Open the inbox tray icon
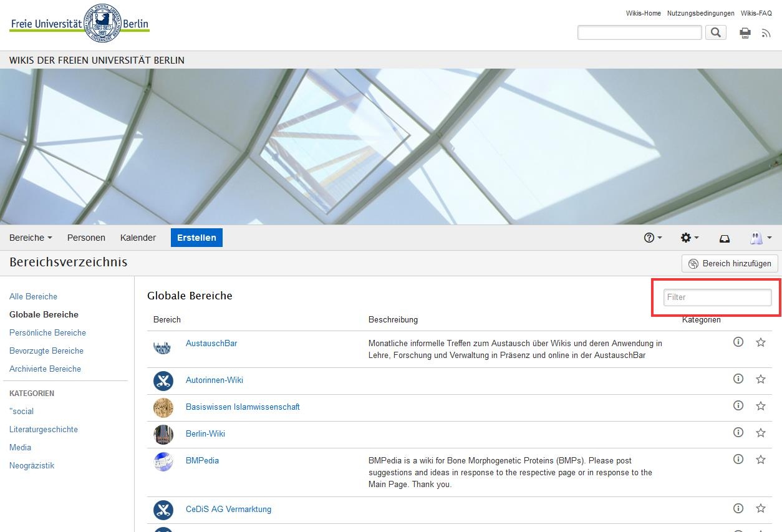The width and height of the screenshot is (782, 532). (725, 238)
